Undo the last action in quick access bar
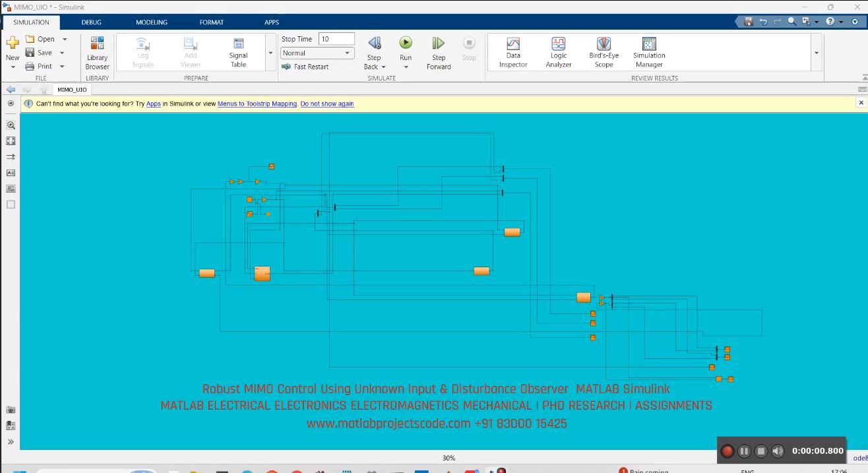The width and height of the screenshot is (868, 473). point(763,22)
